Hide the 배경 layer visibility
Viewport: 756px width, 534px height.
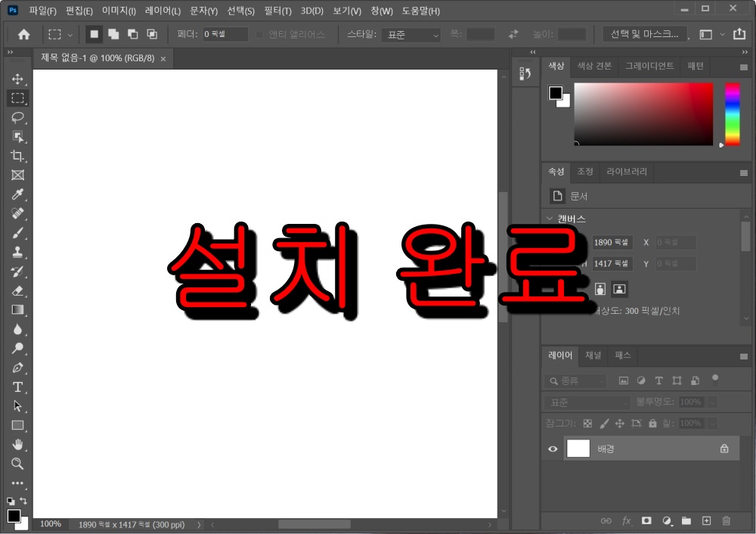[553, 448]
